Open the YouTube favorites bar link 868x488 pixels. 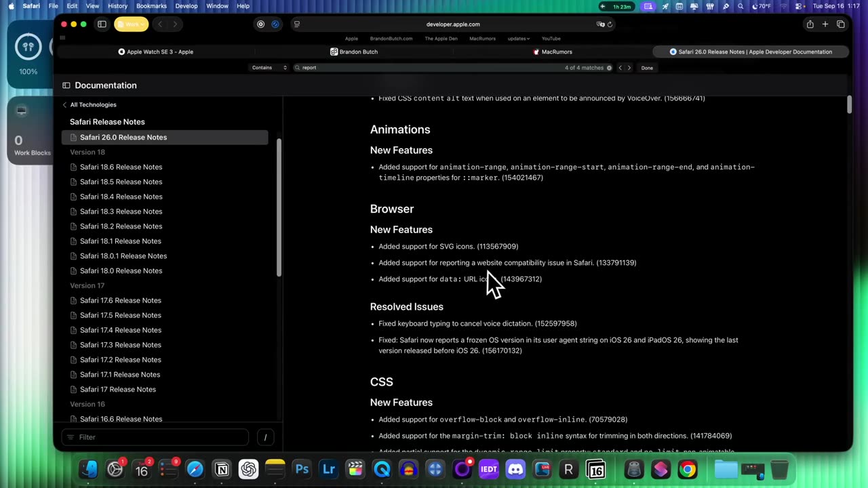(x=551, y=39)
